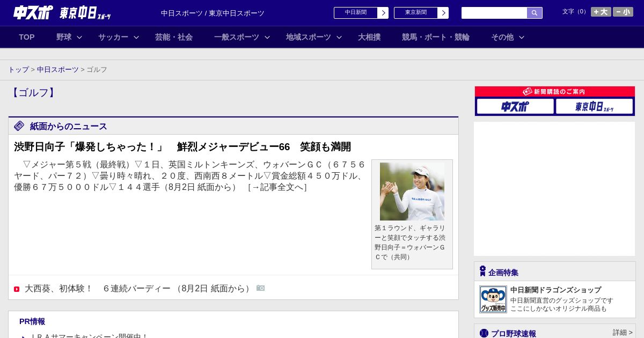
Task: Click the arrow next to 中日新聞
Action: (383, 13)
